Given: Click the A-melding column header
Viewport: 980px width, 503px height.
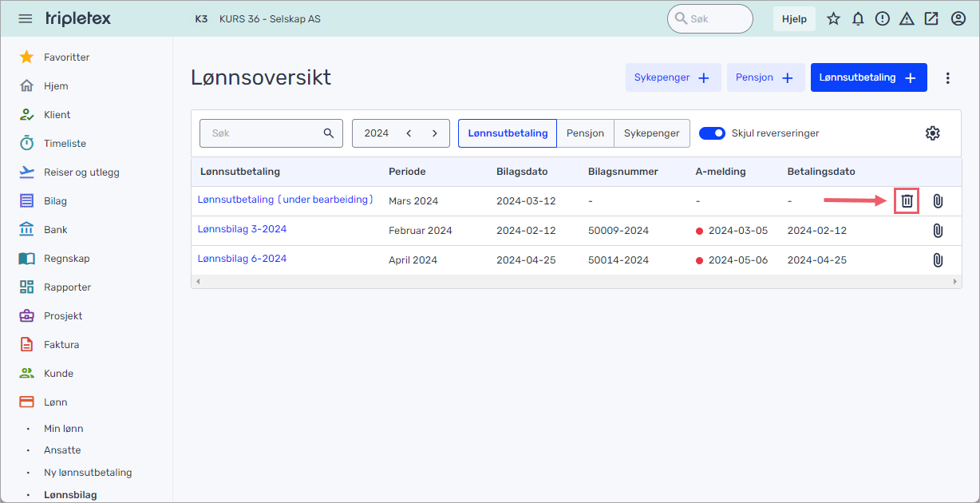Looking at the screenshot, I should pos(721,172).
